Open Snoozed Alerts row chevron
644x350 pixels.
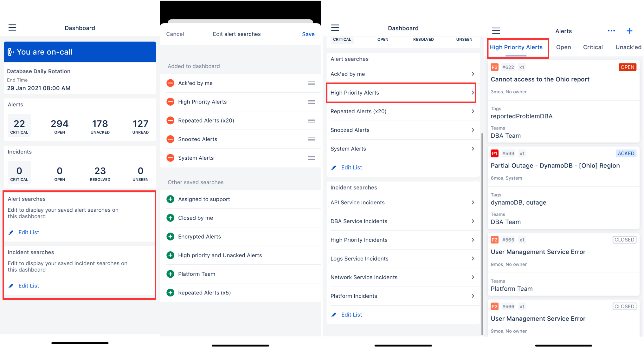(x=473, y=130)
